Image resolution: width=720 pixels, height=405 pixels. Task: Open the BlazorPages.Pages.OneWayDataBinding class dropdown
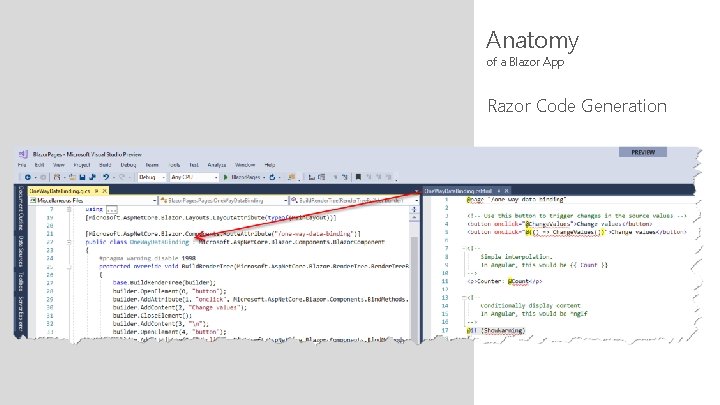[224, 201]
